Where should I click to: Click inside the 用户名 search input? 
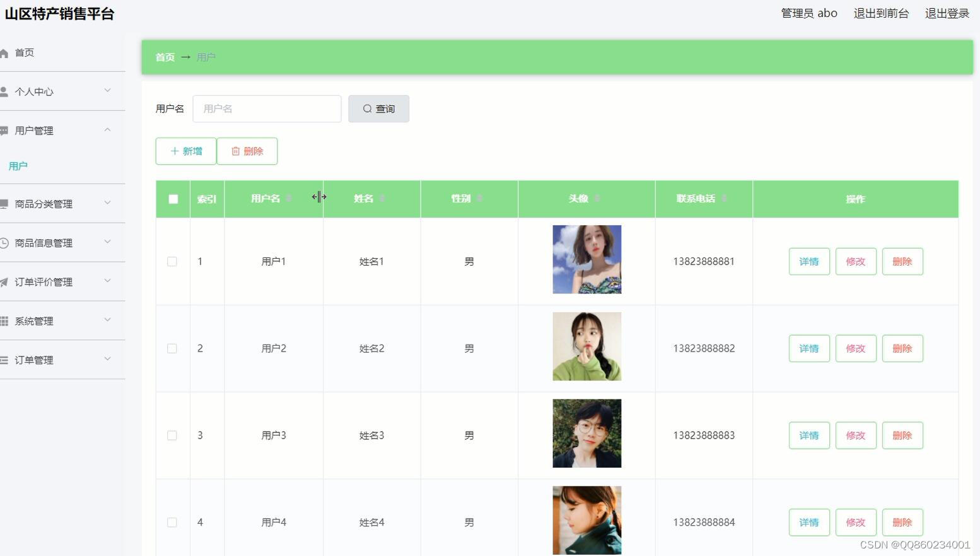pyautogui.click(x=266, y=109)
